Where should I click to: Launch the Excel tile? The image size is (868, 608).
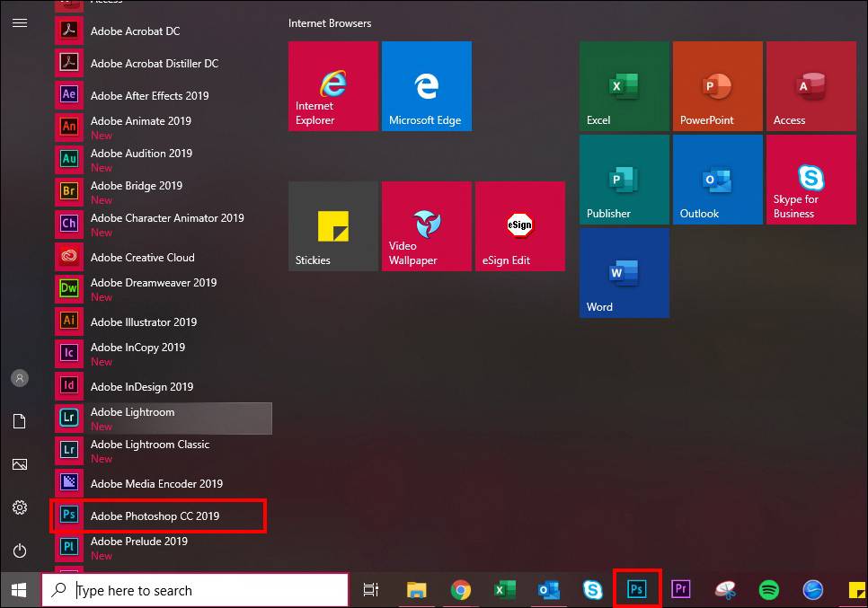624,85
